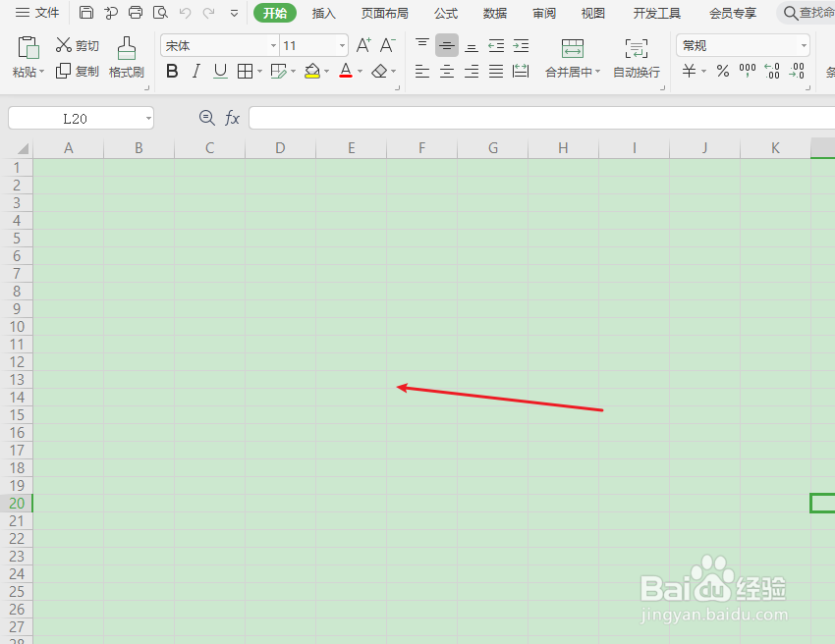
Task: Click the 复制 copy button
Action: click(78, 71)
